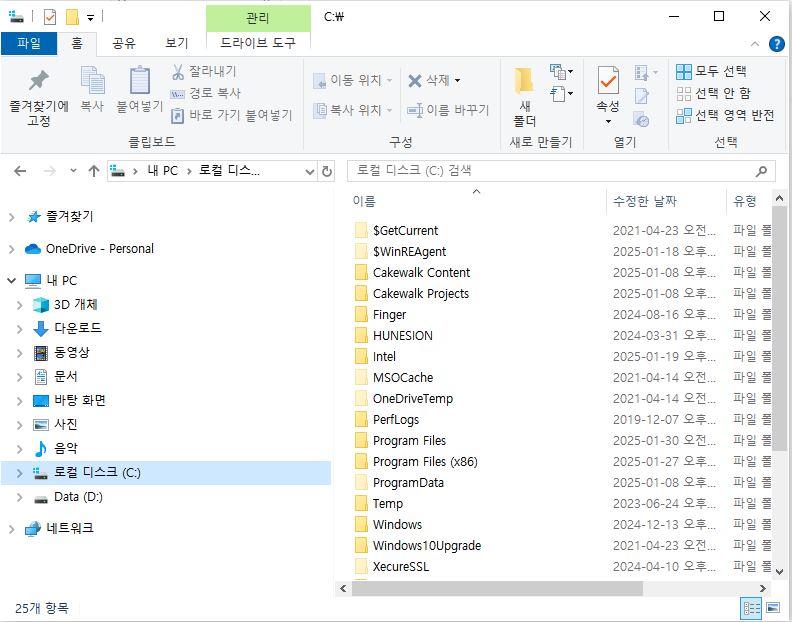Expand the 네트워크 tree node
The image size is (792, 622).
coord(12,529)
